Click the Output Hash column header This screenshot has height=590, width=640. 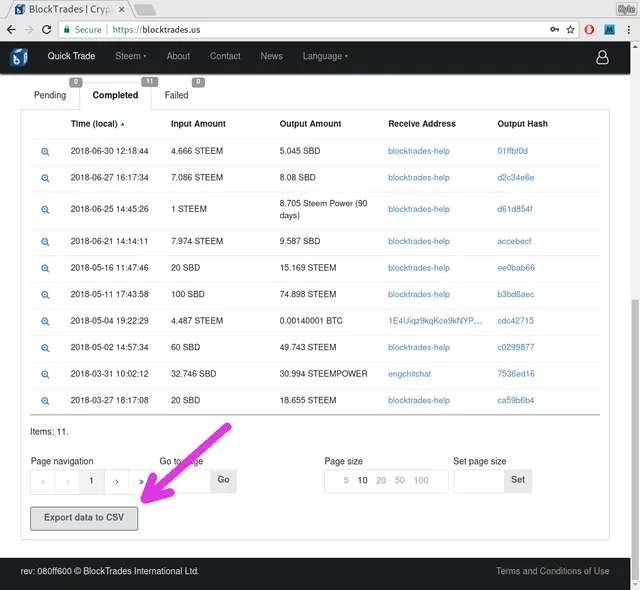coord(522,124)
